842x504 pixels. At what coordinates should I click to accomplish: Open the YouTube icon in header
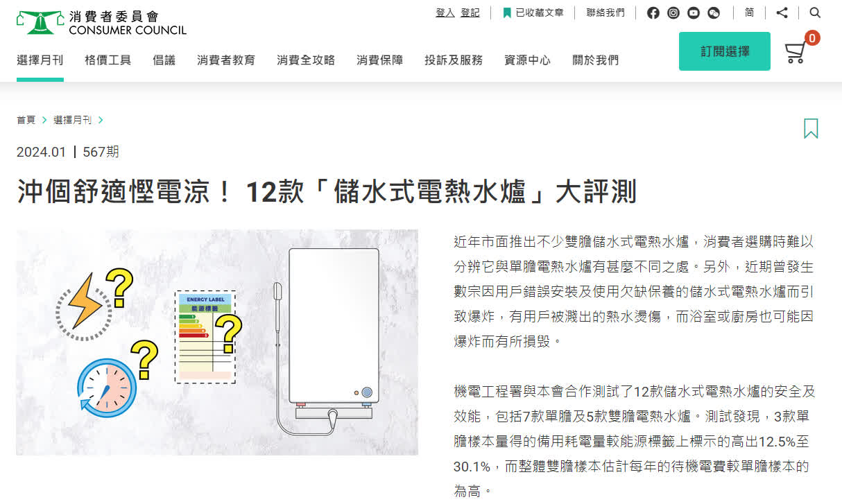(694, 12)
